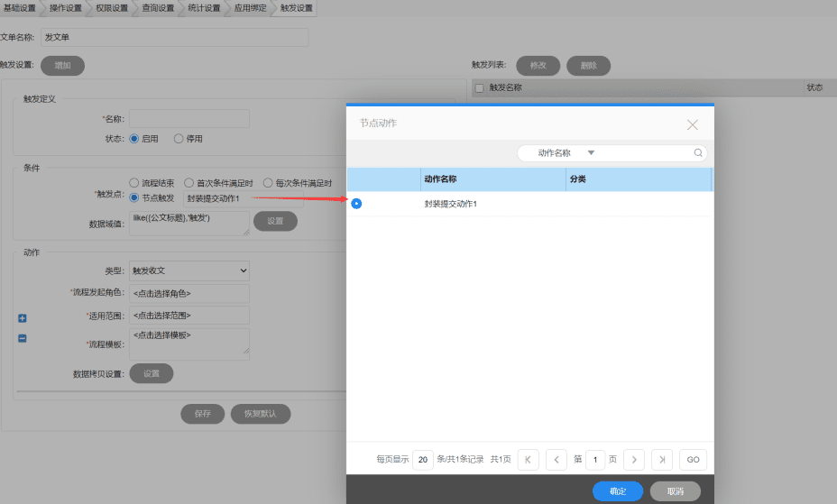837x504 pixels.
Task: Select the 每次条件满足时 radio button
Action: tap(268, 183)
